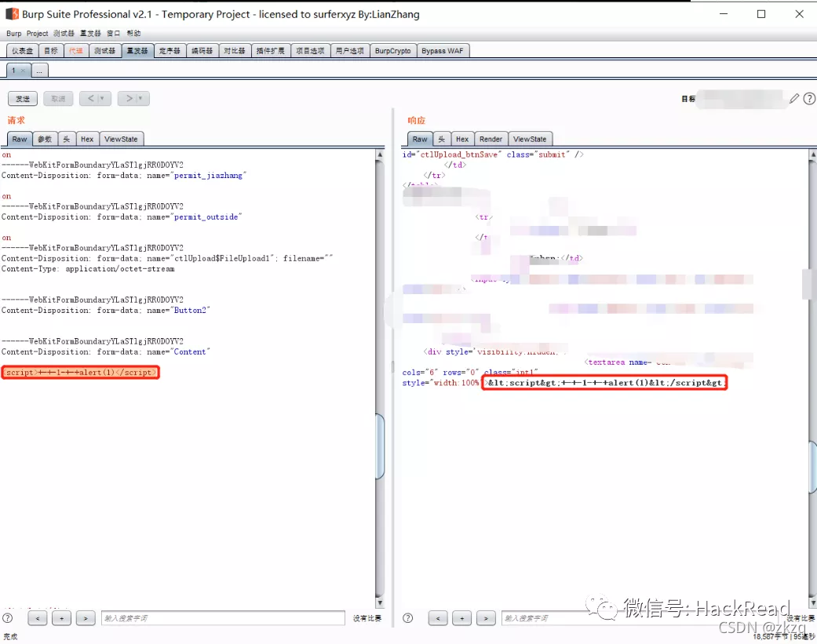Go to previous match in response search
The width and height of the screenshot is (817, 644).
(x=438, y=618)
